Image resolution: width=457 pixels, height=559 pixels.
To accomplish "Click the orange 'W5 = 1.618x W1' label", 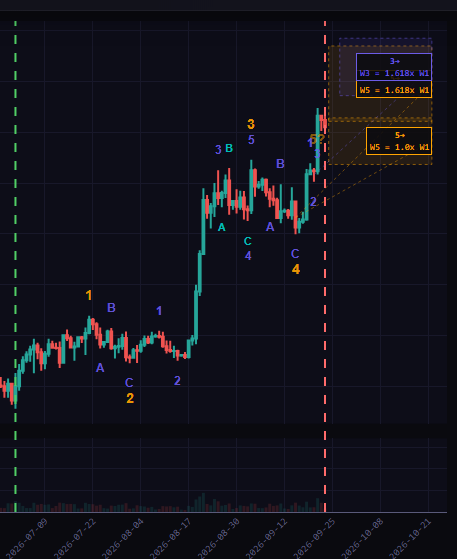I will (x=394, y=90).
